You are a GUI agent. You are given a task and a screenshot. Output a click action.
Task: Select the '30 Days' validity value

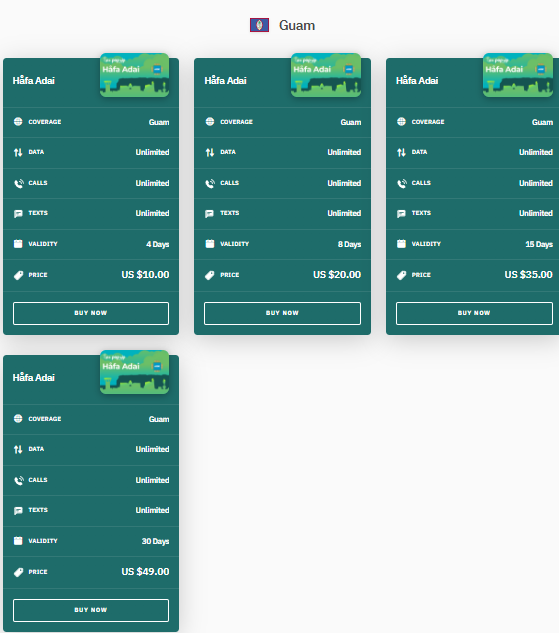pos(155,541)
